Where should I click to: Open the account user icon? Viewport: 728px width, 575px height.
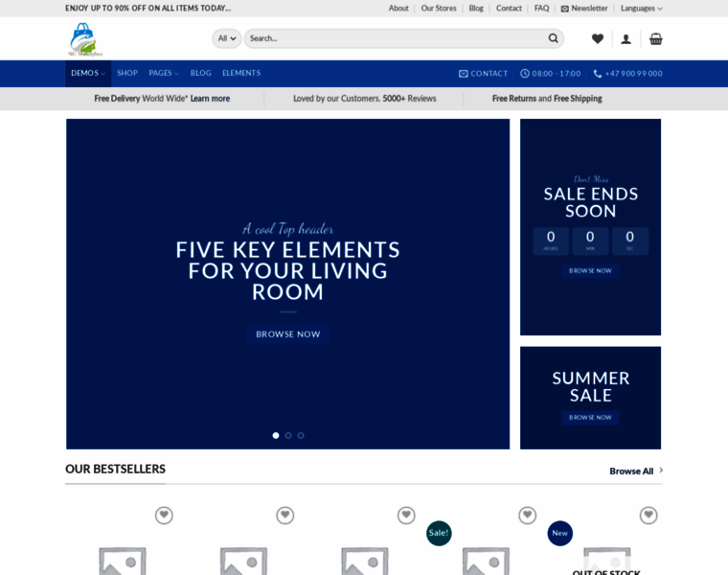click(x=626, y=39)
